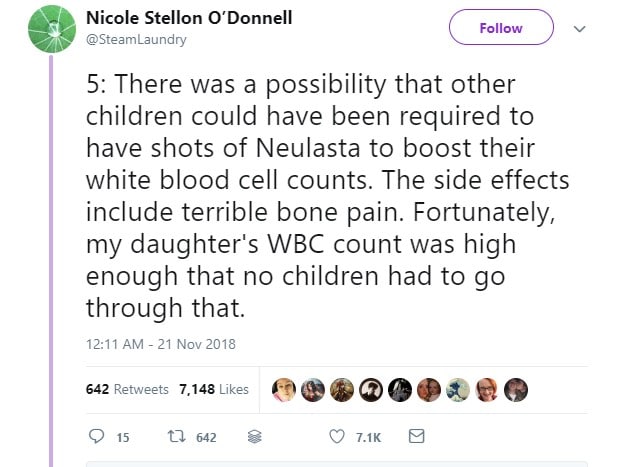
Task: Click the Buffer stacked layers icon
Action: click(254, 437)
